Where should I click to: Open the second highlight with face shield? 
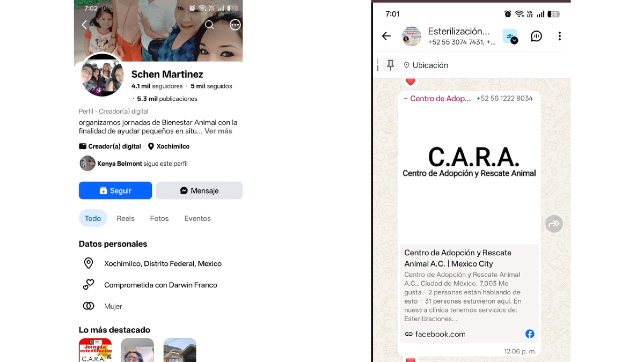coord(137,350)
